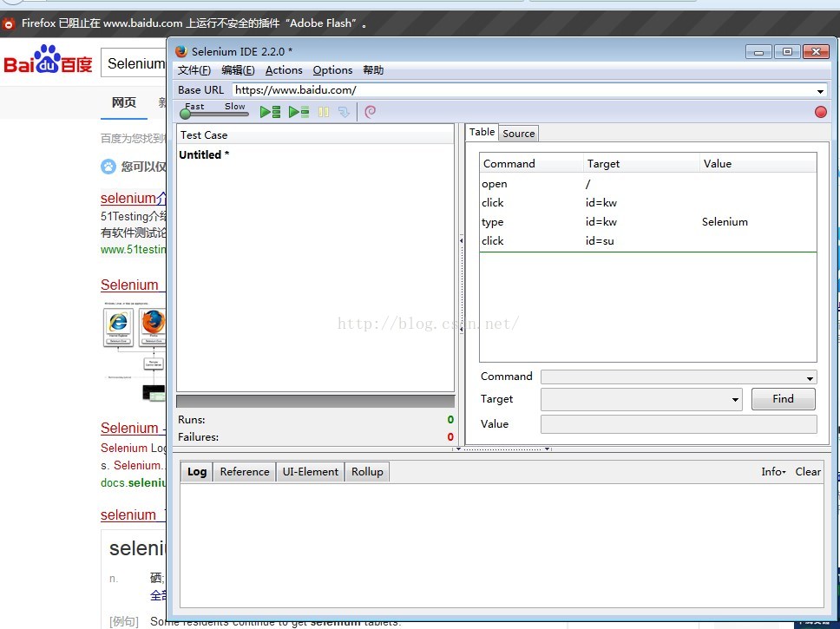Click the 'Selenium' value cell

725,222
